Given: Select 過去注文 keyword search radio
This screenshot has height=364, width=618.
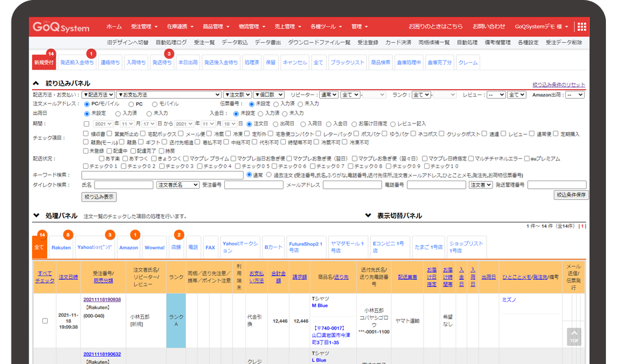Looking at the screenshot, I should [x=269, y=174].
